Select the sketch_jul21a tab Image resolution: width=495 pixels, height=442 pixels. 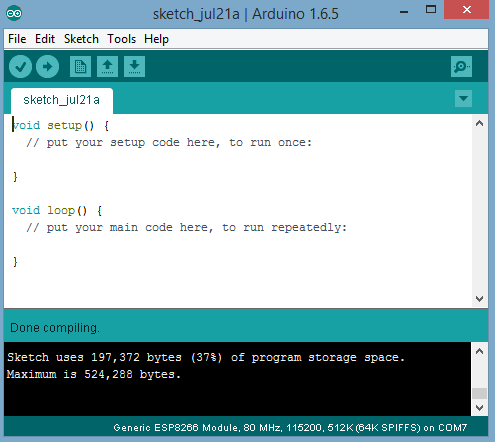coord(62,100)
